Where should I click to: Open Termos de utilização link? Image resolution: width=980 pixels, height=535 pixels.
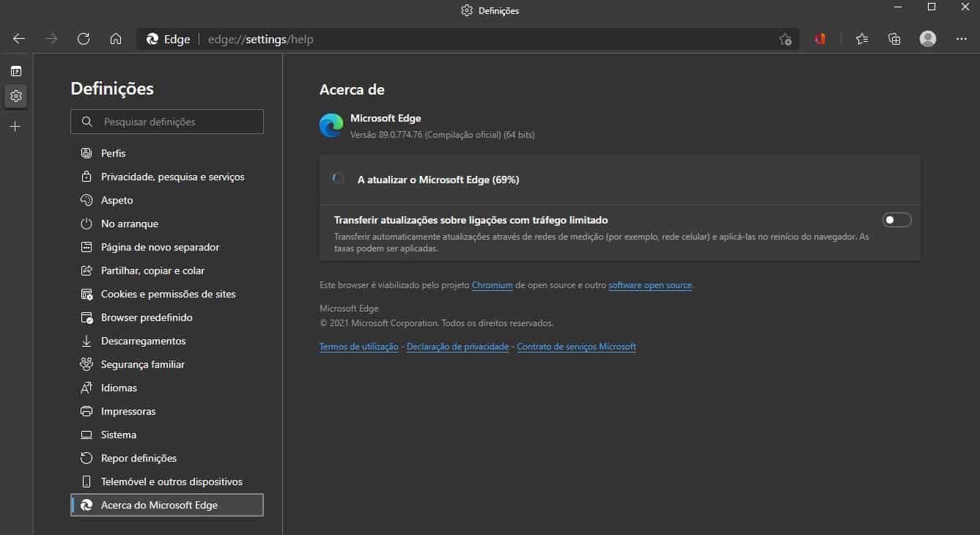(358, 347)
